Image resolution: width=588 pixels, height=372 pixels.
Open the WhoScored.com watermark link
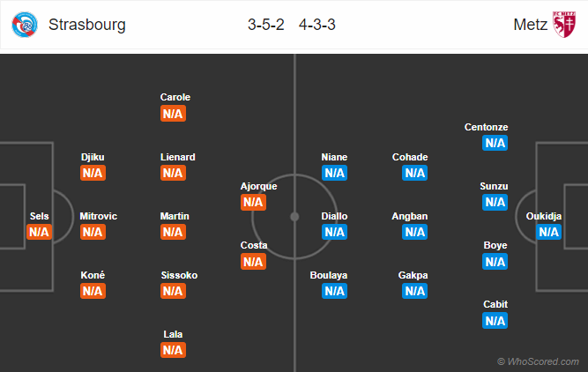click(538, 361)
